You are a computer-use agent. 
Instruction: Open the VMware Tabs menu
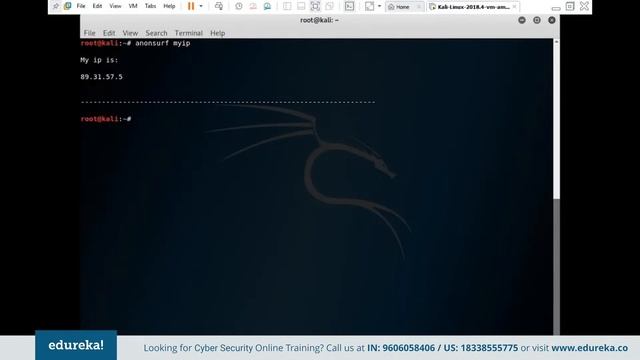coord(150,6)
